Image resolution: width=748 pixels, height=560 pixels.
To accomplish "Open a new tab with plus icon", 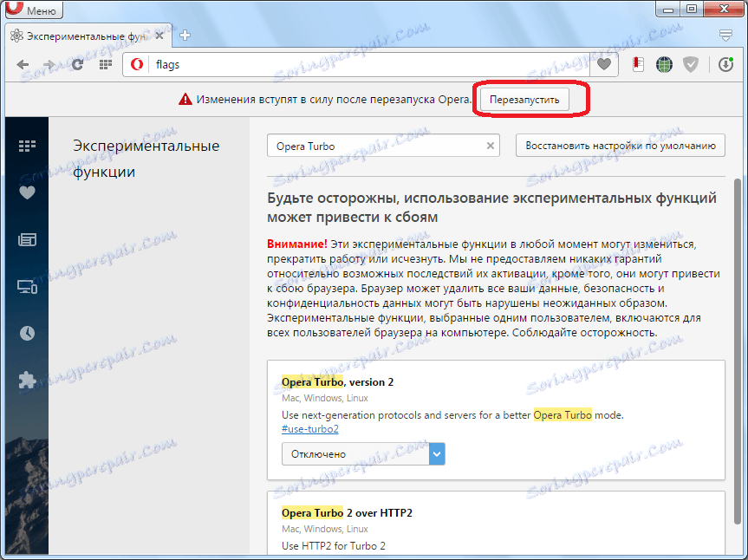I will tap(185, 36).
